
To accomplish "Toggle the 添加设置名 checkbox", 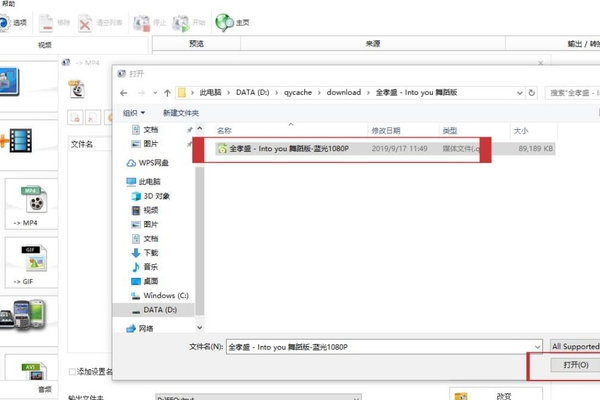I will click(72, 372).
